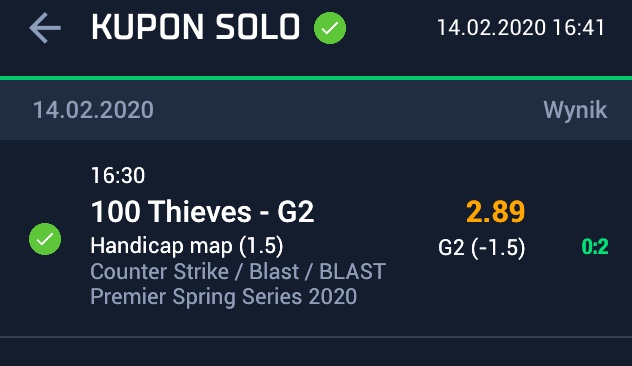Select the 14.02.2020 date header
Screen dimensions: 632x366
tap(93, 110)
